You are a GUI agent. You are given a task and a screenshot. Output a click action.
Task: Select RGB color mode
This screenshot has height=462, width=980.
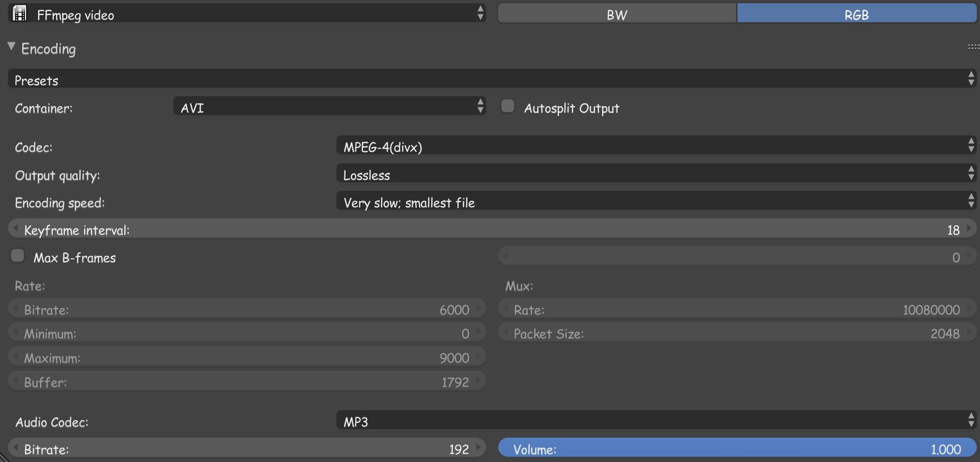click(x=856, y=13)
